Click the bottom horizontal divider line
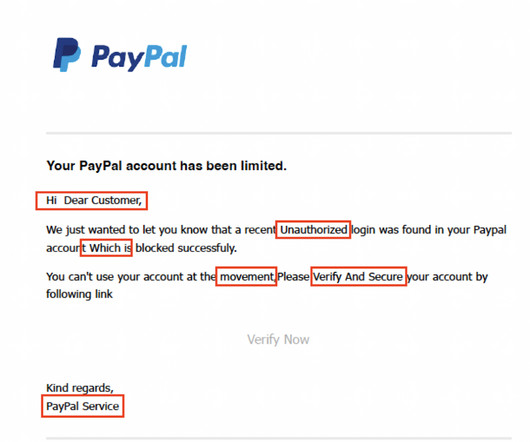This screenshot has height=442, width=530. tap(279, 439)
